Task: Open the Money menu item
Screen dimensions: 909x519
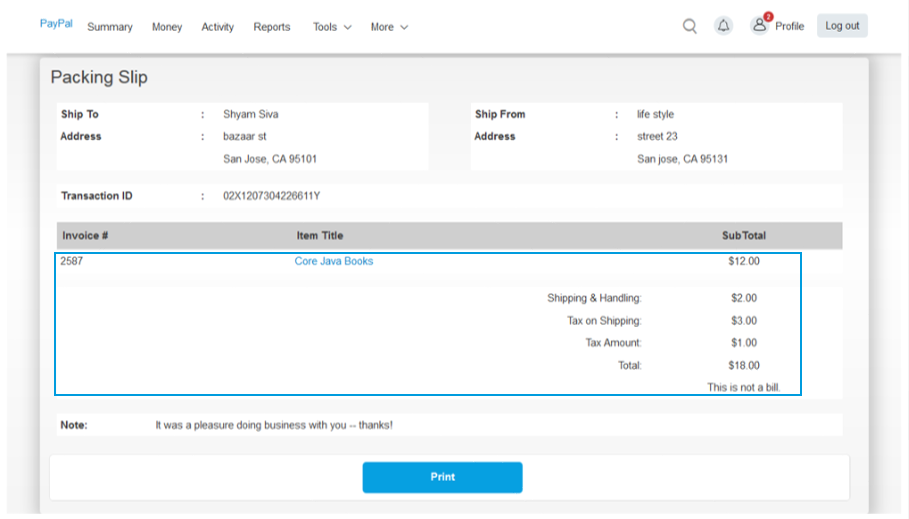Action: point(167,27)
